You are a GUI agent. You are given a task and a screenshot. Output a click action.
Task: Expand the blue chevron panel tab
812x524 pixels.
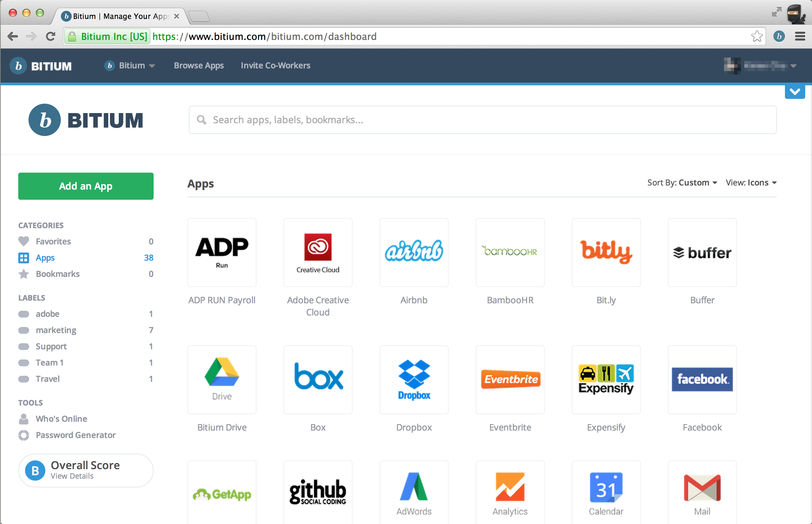point(795,91)
